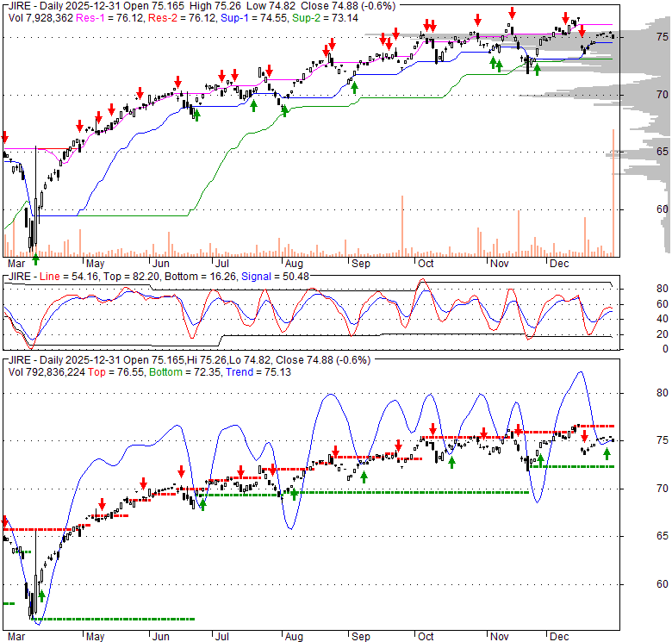
Task: Click the green buy arrow below the March low in top chart
Action: (x=35, y=259)
